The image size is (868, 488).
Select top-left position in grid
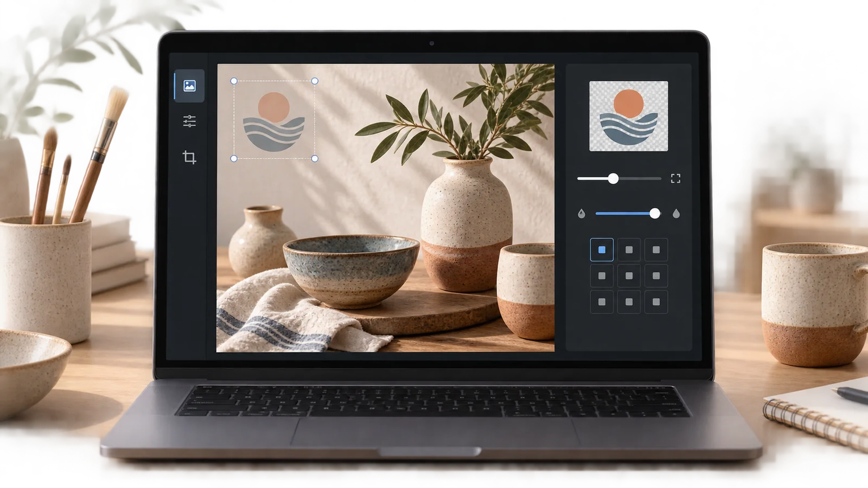point(602,250)
